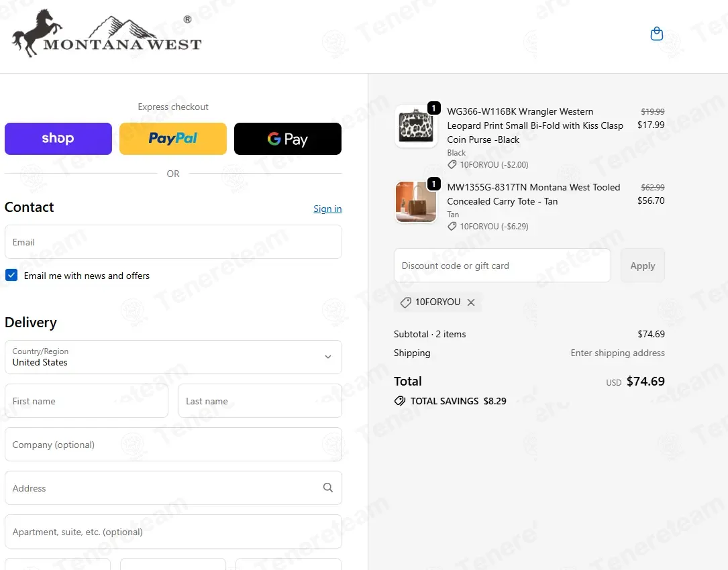Click the 10FORYOU discount tag icon

click(x=406, y=302)
